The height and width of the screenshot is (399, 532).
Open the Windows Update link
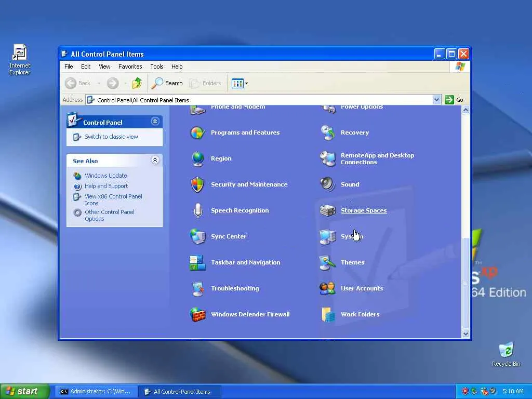[x=106, y=176]
